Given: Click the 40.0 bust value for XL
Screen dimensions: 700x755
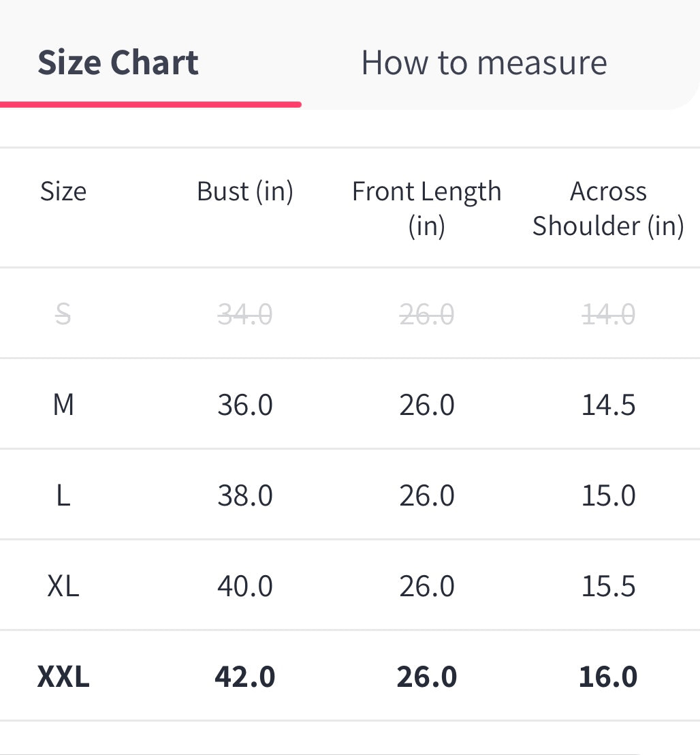Looking at the screenshot, I should pyautogui.click(x=244, y=586).
